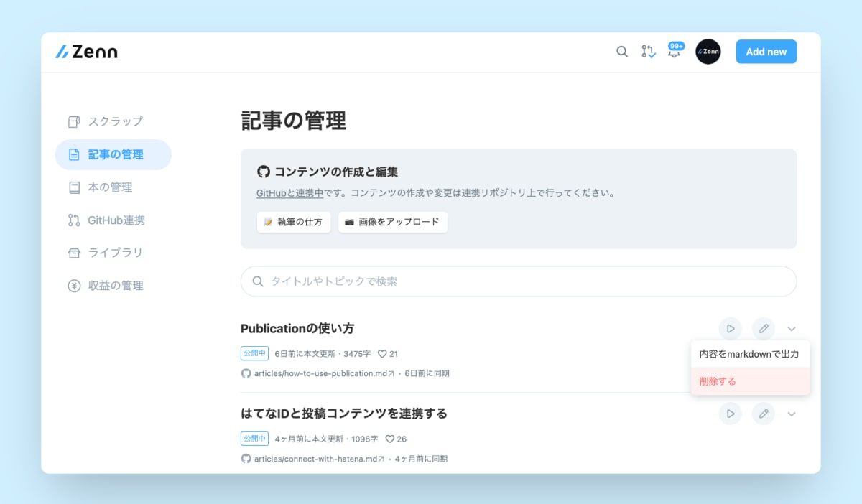The height and width of the screenshot is (504, 862).
Task: Click the Add new button
Action: pyautogui.click(x=766, y=51)
